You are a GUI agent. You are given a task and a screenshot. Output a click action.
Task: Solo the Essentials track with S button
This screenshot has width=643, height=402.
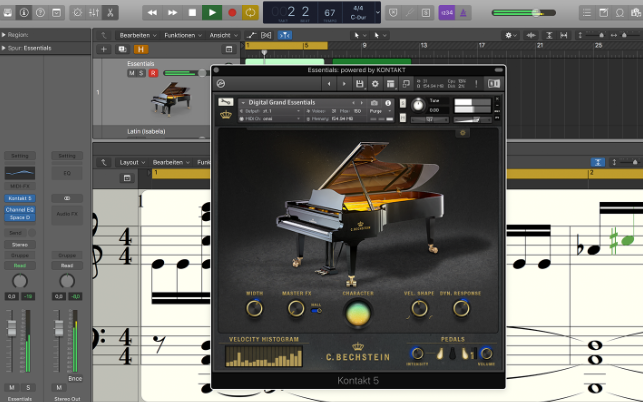point(141,73)
